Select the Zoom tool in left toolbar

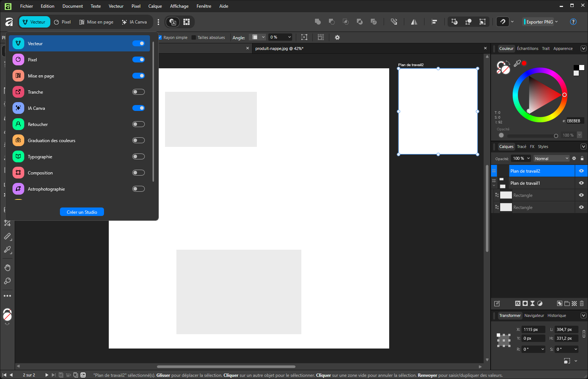(7, 281)
